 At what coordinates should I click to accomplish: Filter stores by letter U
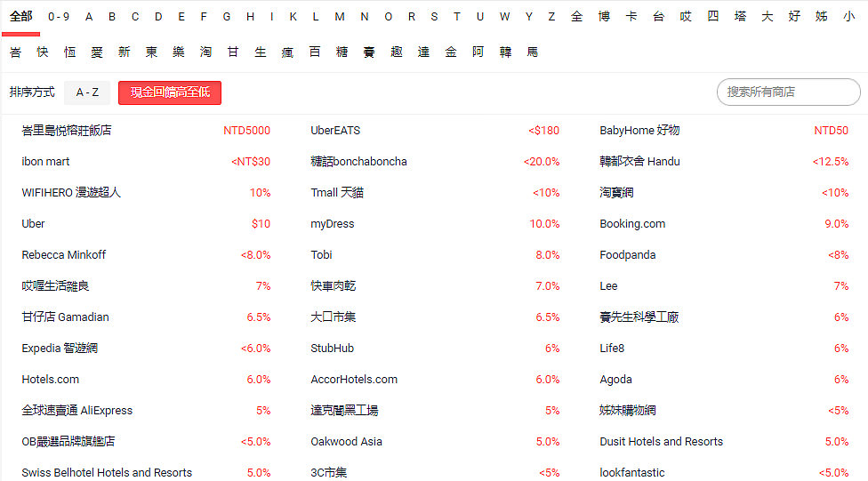tap(480, 17)
